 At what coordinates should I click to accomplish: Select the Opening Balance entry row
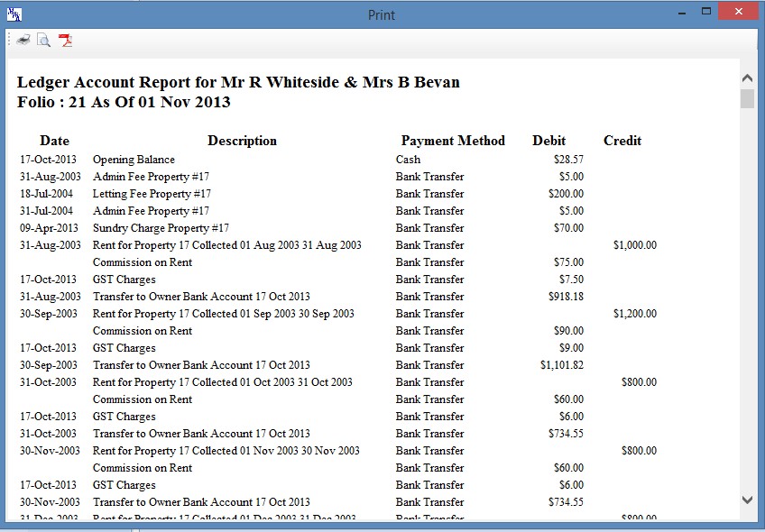click(134, 160)
